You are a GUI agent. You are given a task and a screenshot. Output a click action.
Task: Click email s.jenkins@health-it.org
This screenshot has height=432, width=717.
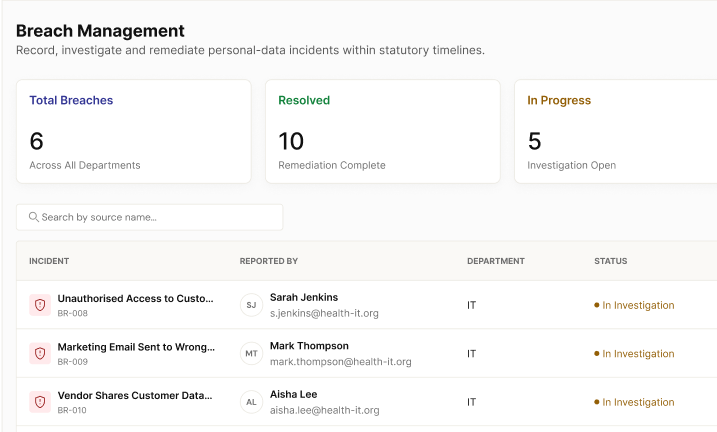(324, 313)
